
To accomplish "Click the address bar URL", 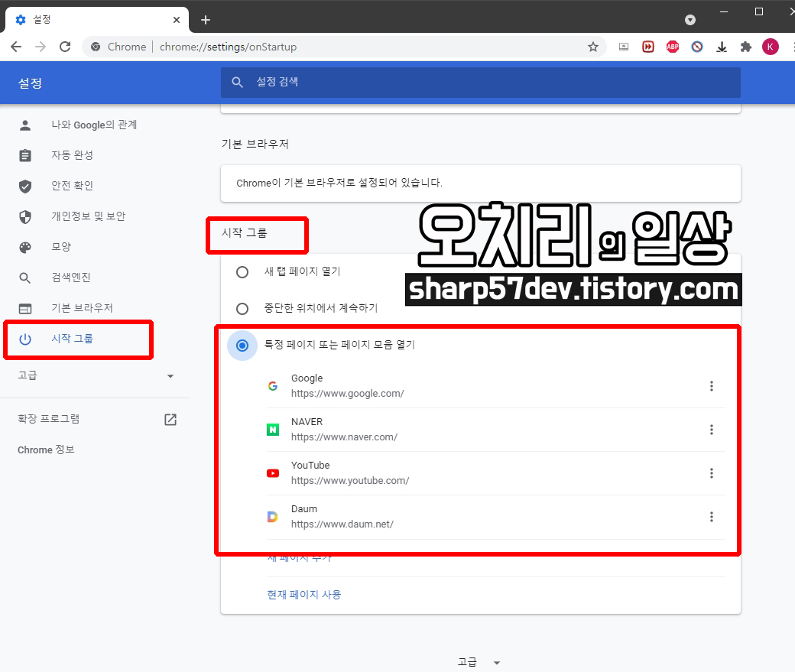I will [228, 47].
